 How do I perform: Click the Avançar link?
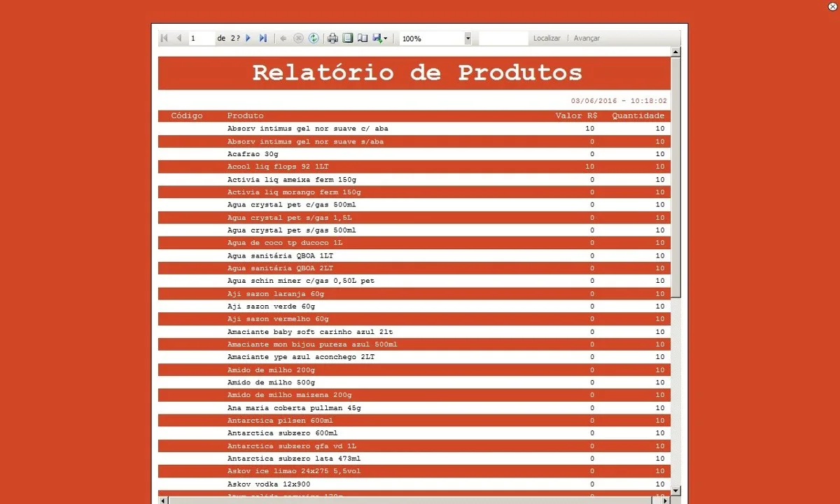pos(587,38)
